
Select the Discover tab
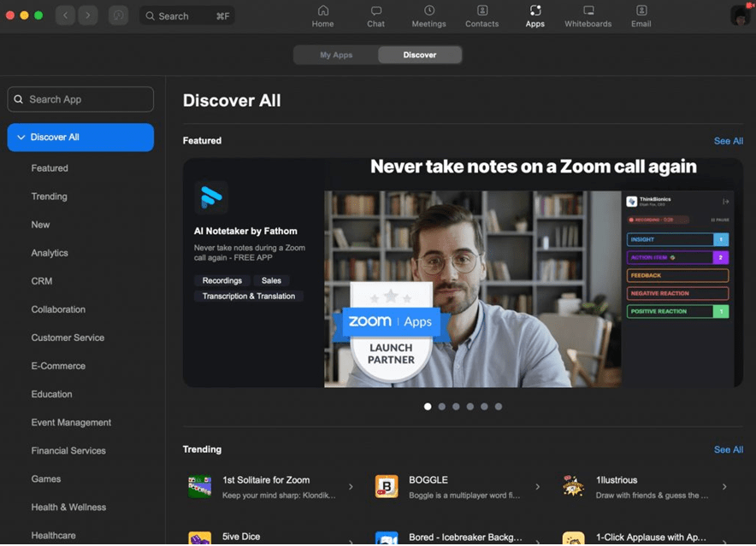click(x=419, y=55)
